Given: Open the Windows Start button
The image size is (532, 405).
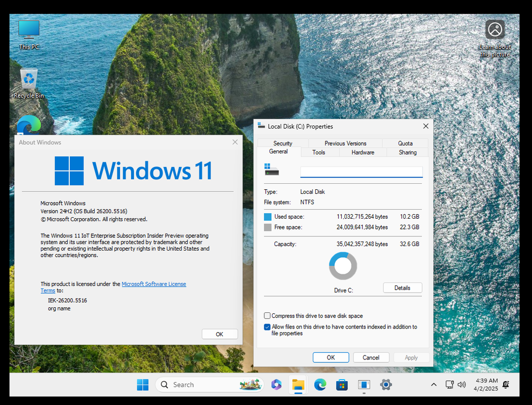Looking at the screenshot, I should pos(143,385).
